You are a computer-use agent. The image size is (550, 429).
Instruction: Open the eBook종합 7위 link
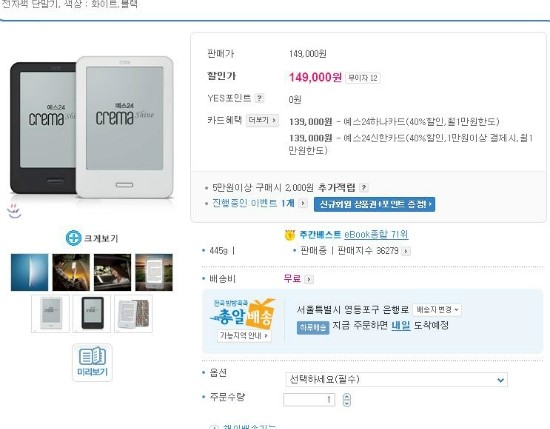pyautogui.click(x=376, y=234)
